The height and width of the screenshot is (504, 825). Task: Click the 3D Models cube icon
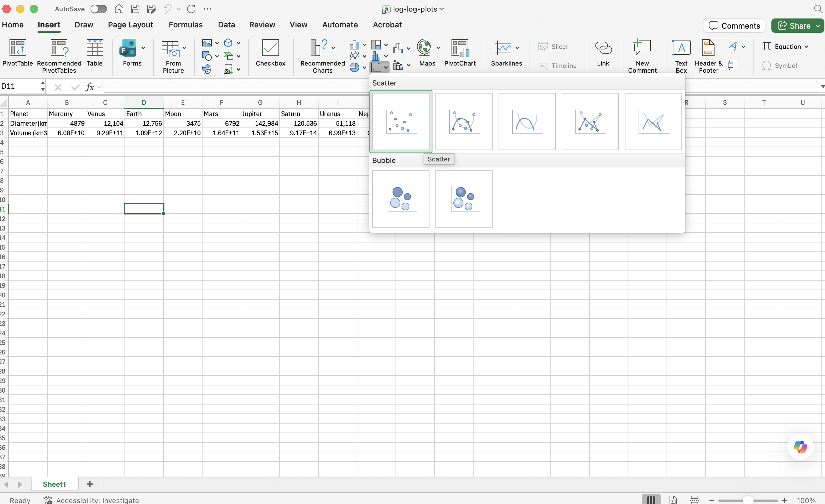228,43
